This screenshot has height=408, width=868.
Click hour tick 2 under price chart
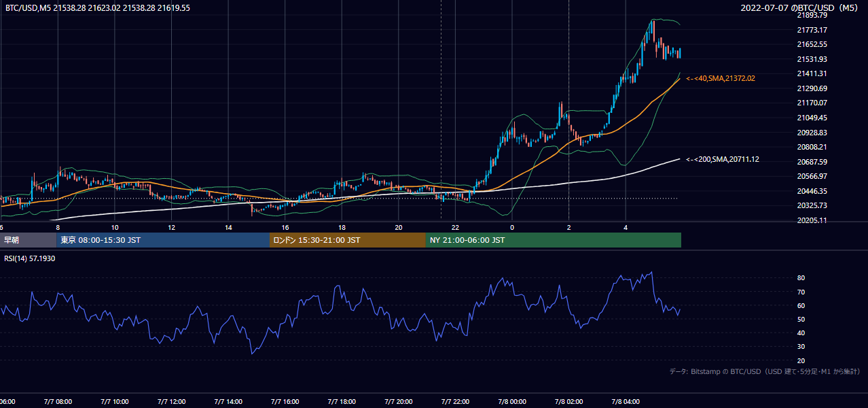[568, 227]
